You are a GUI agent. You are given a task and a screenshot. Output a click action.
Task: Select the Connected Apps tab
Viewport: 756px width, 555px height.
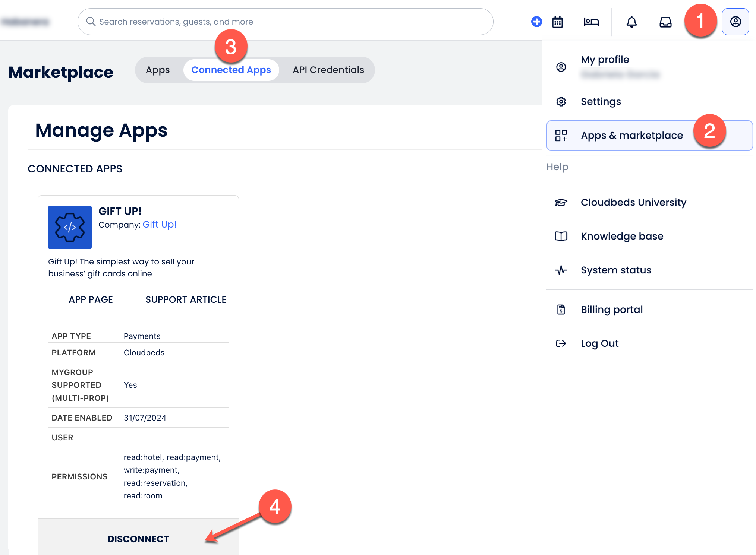pyautogui.click(x=231, y=70)
